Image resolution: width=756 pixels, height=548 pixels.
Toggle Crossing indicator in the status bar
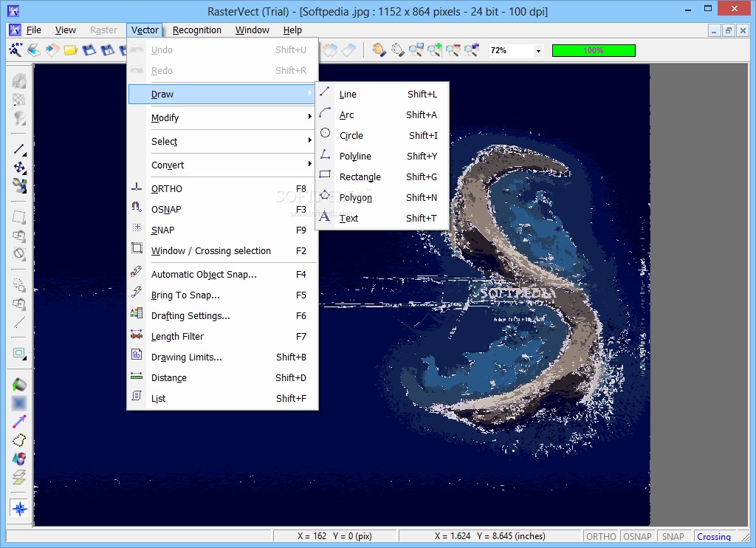tap(714, 536)
